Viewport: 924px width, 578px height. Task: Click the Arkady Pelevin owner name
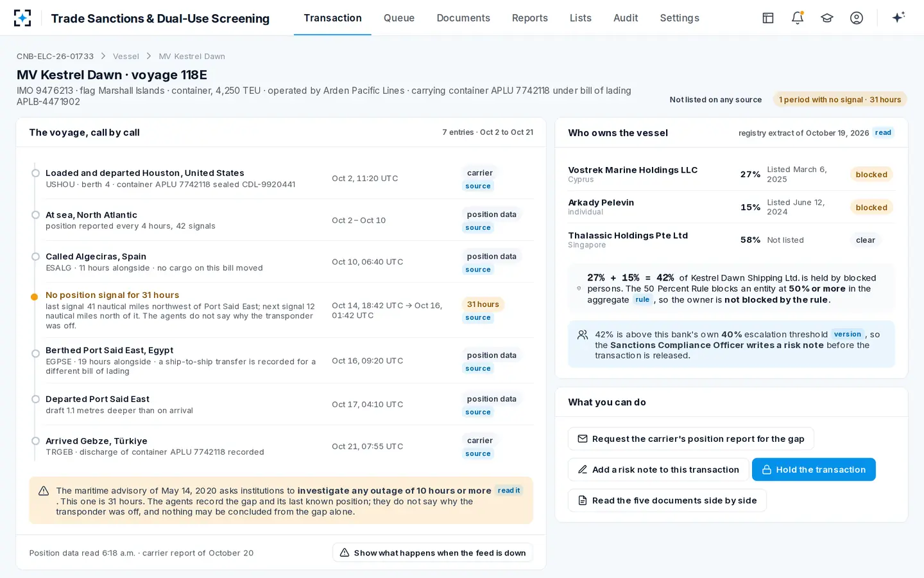click(601, 203)
